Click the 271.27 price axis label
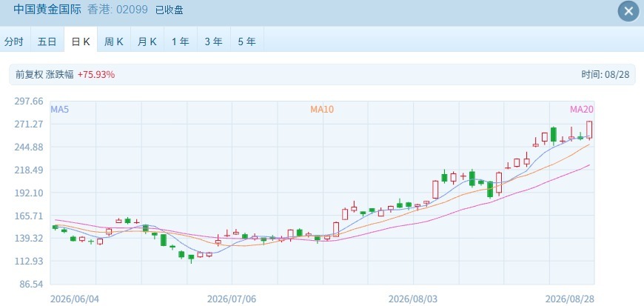The height and width of the screenshot is (306, 644). 29,124
